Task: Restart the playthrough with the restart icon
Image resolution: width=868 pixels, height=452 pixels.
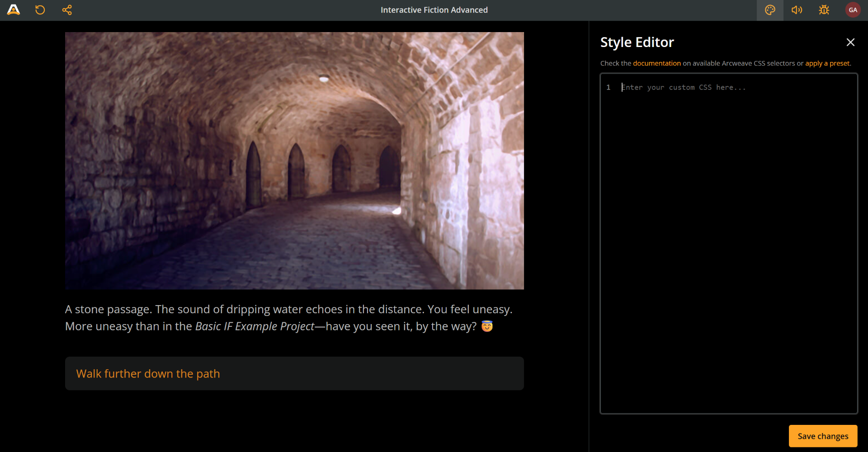Action: point(40,9)
